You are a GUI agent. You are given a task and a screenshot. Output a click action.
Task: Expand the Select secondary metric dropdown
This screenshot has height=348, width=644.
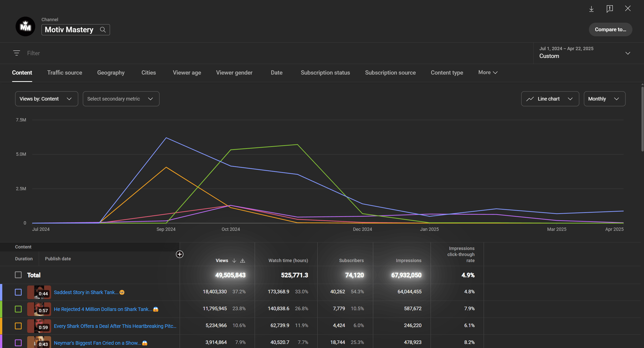(121, 99)
